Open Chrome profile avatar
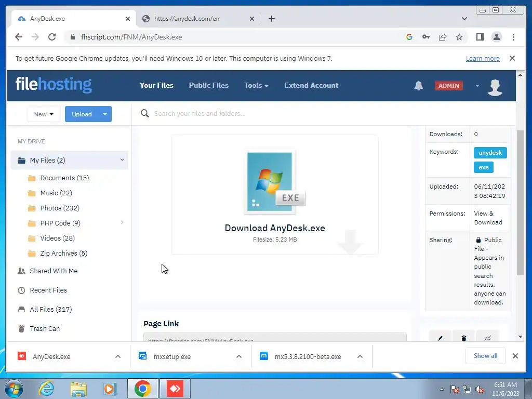This screenshot has height=399, width=532. point(496,37)
